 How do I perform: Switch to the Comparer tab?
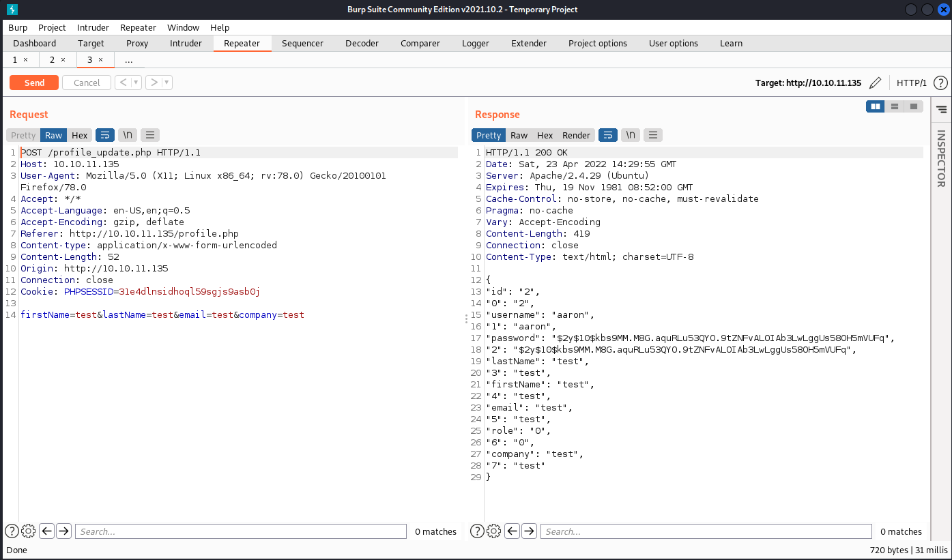420,43
